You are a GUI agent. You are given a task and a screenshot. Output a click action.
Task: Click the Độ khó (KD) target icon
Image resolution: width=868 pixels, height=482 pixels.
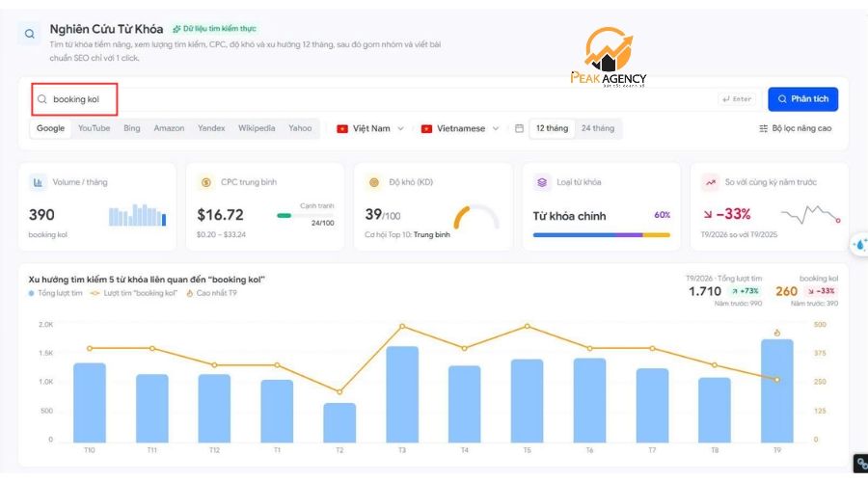[374, 182]
